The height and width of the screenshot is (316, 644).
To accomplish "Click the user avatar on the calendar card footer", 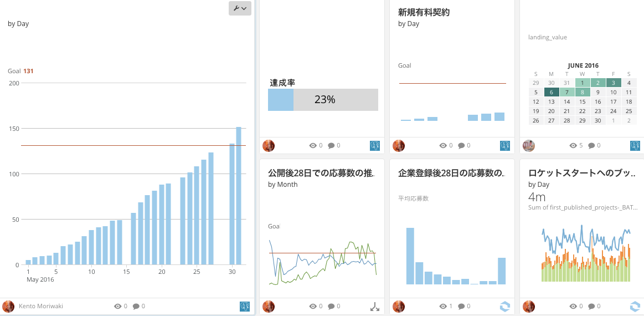I will (529, 146).
